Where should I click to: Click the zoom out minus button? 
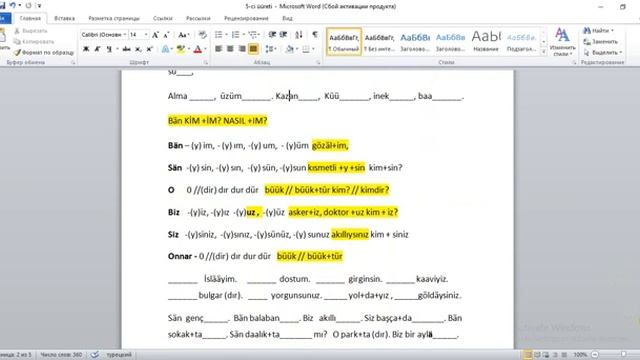pyautogui.click(x=595, y=355)
